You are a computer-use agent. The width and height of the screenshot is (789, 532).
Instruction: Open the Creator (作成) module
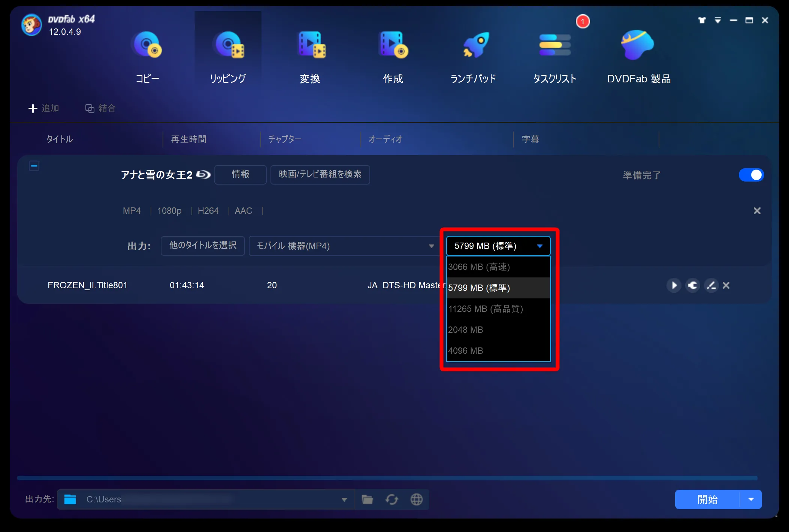pos(393,57)
